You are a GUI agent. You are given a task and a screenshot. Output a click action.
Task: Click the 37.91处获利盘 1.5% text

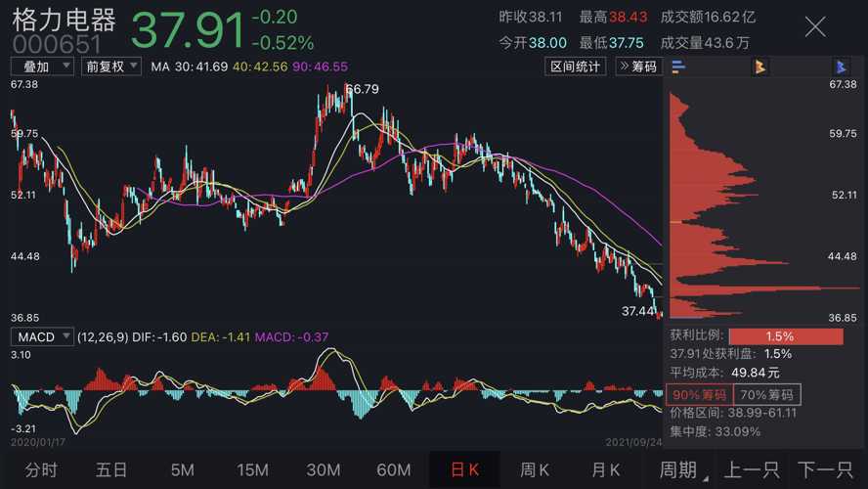pos(731,354)
